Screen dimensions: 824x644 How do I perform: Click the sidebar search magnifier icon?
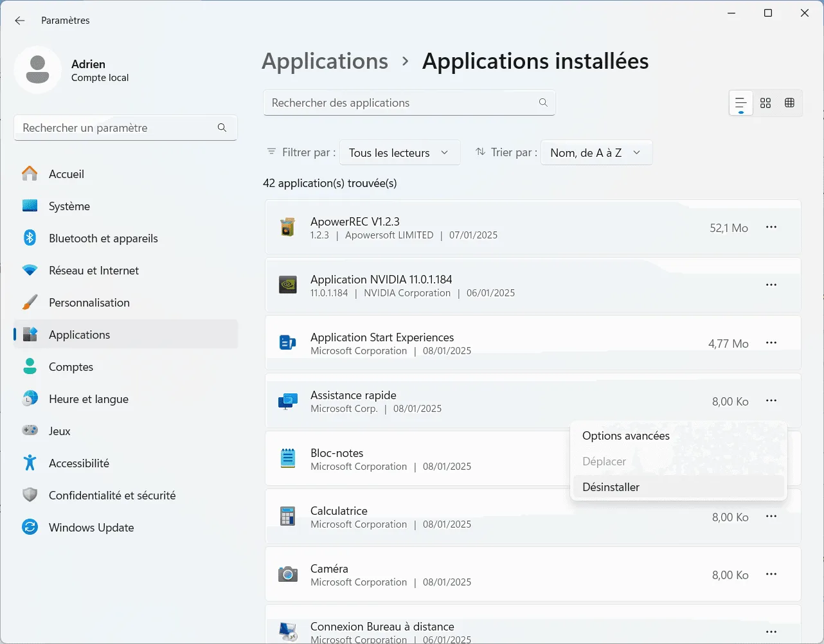point(222,128)
